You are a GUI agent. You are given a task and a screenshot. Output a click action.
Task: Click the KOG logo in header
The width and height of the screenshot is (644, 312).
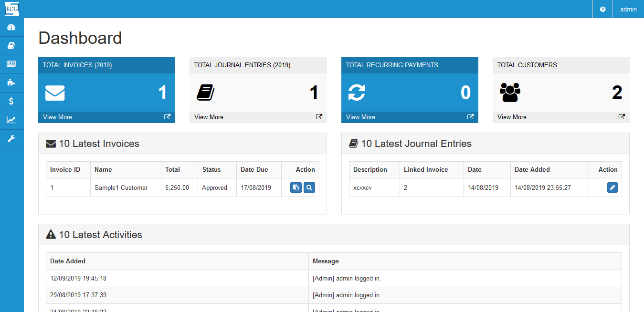[12, 9]
